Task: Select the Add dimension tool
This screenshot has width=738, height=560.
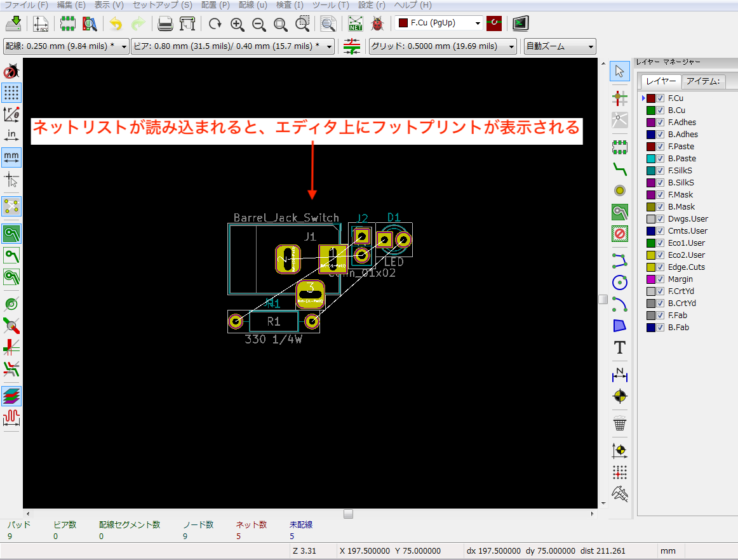Action: [x=619, y=375]
